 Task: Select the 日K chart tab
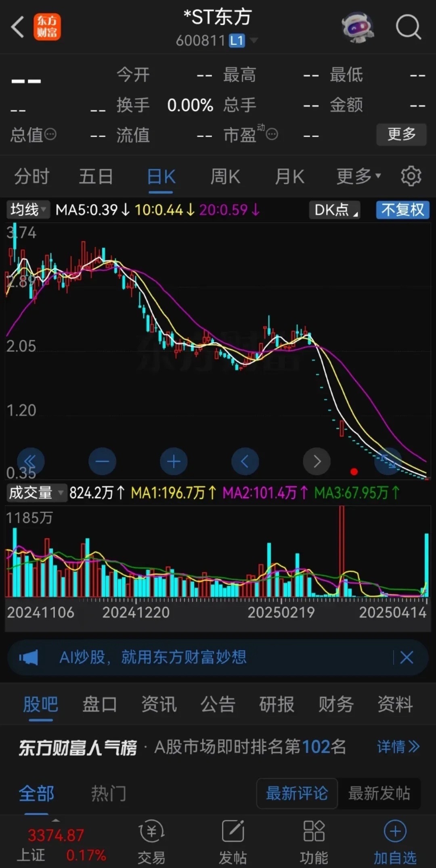point(161,177)
